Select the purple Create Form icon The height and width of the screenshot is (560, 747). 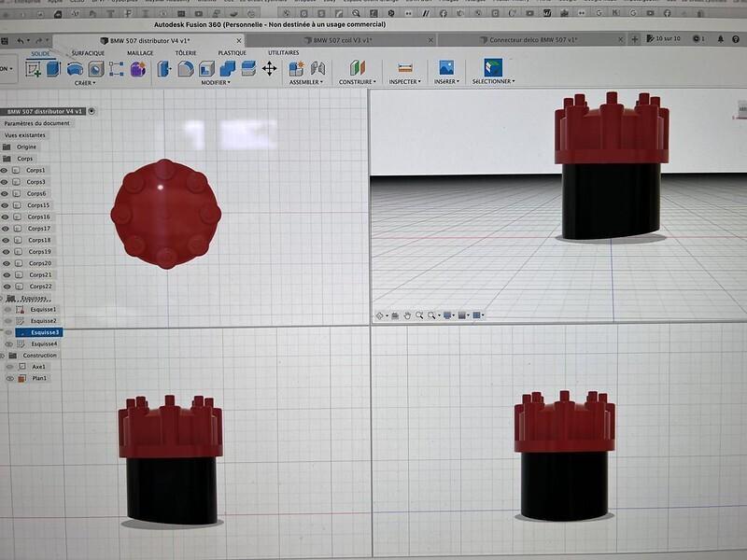click(x=138, y=69)
